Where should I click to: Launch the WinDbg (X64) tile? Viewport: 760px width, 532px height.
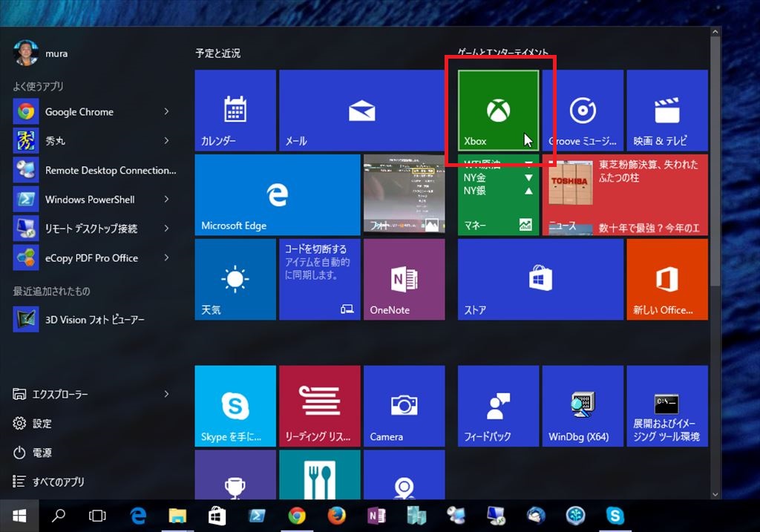(583, 406)
